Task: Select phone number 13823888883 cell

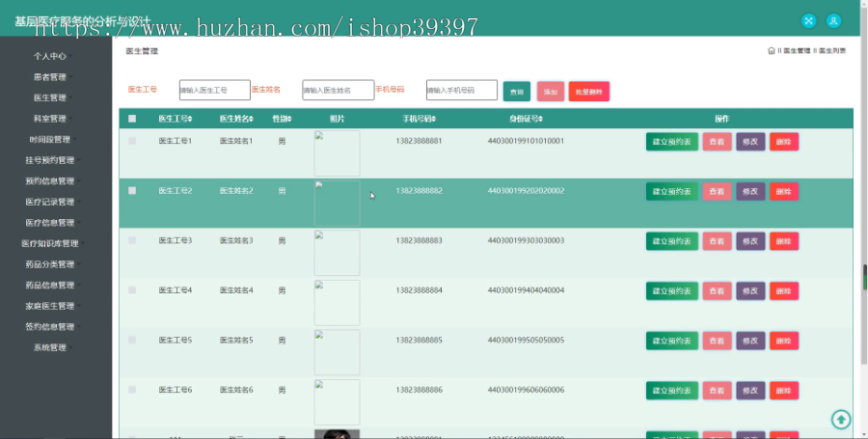Action: click(x=420, y=241)
